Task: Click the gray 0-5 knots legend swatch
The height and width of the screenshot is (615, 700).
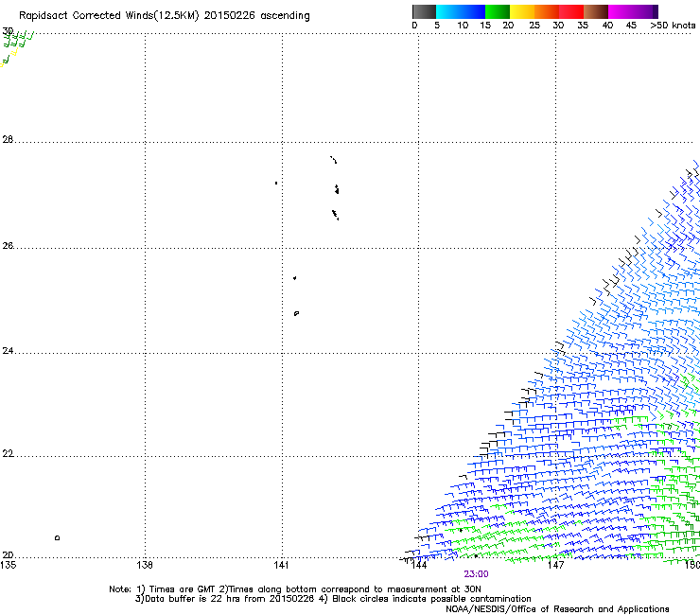Action: click(x=424, y=11)
